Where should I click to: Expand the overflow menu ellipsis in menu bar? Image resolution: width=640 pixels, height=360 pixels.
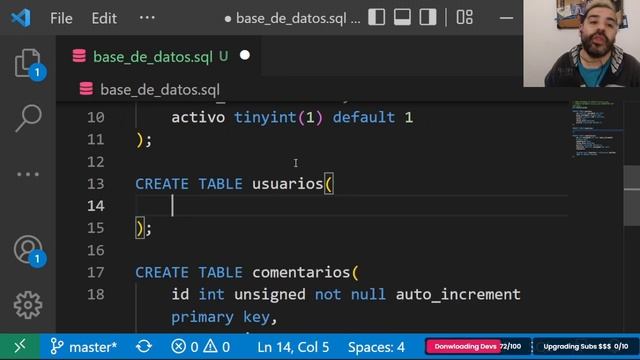[147, 18]
